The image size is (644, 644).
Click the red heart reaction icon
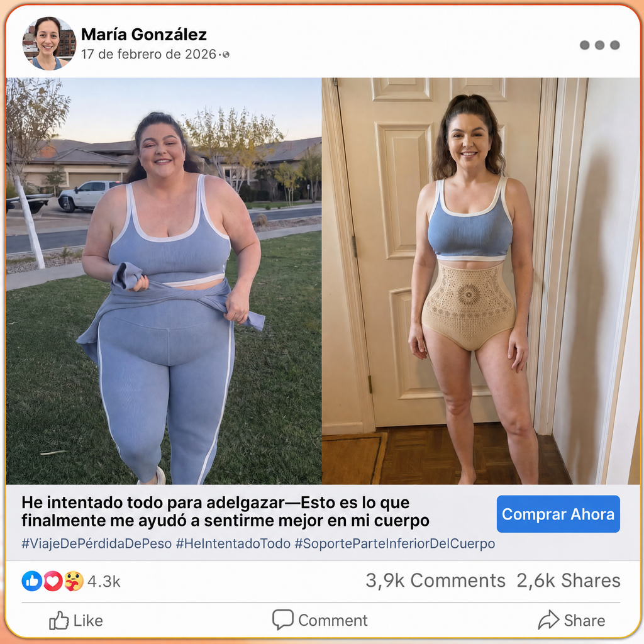(x=53, y=581)
